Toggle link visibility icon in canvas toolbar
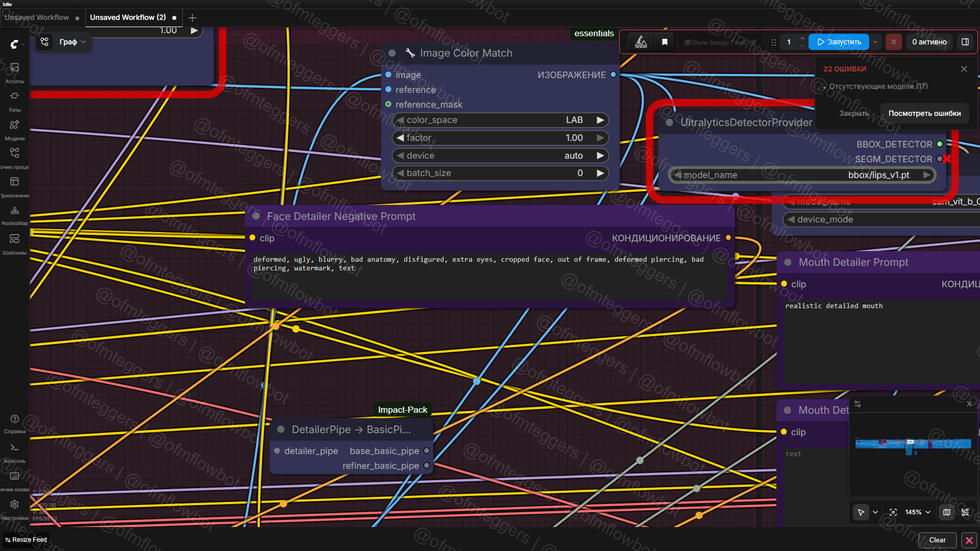 965,512
